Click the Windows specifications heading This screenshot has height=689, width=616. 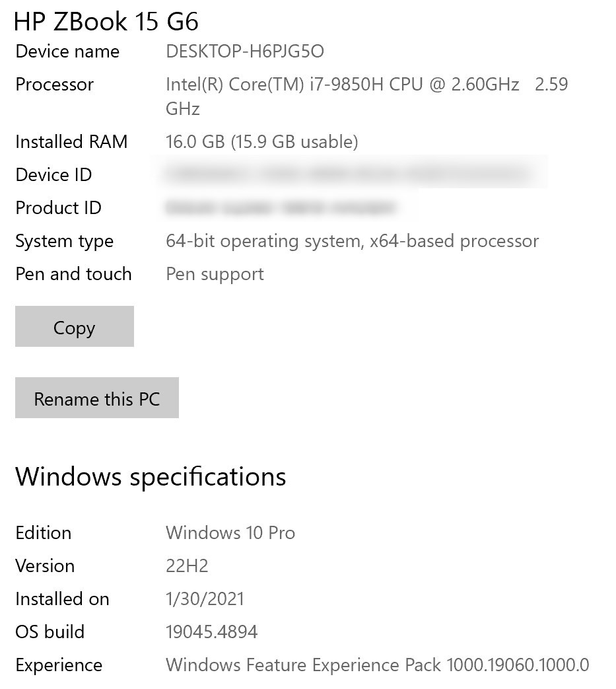(x=151, y=476)
